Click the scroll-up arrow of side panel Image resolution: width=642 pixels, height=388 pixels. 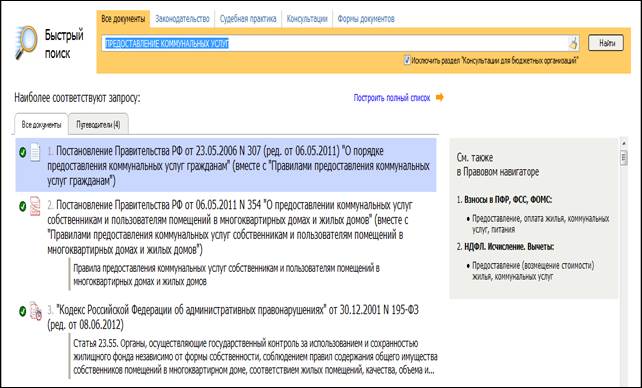pyautogui.click(x=624, y=143)
